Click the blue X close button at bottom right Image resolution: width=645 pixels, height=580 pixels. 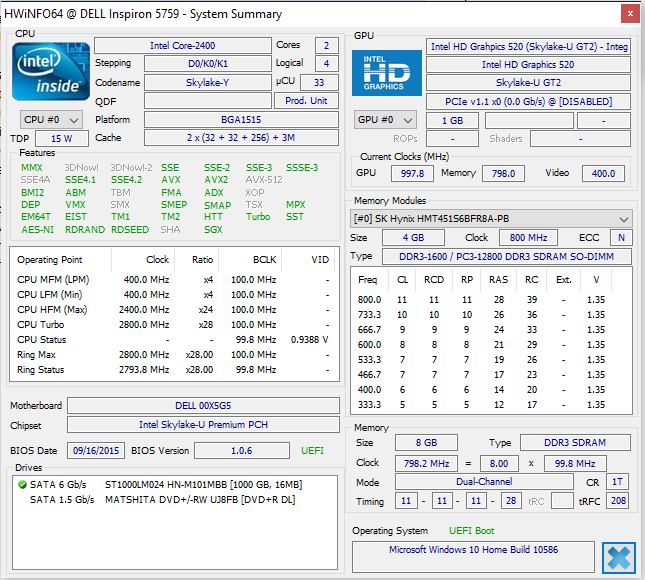point(618,557)
